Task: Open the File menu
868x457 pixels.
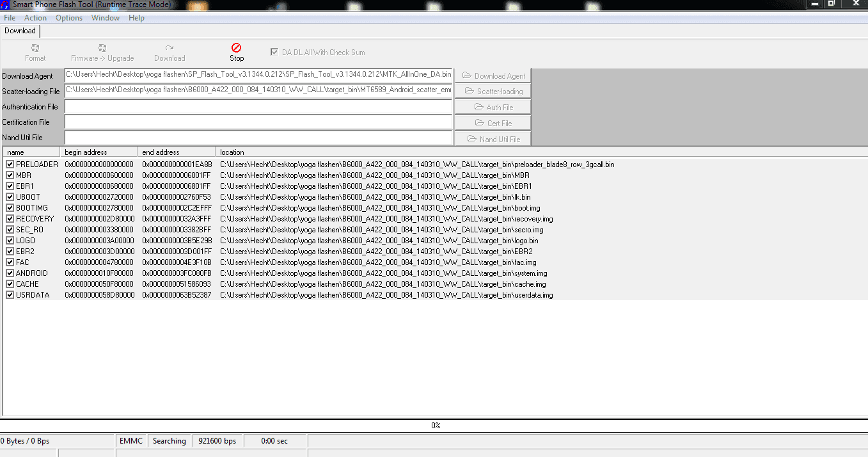Action: tap(10, 18)
